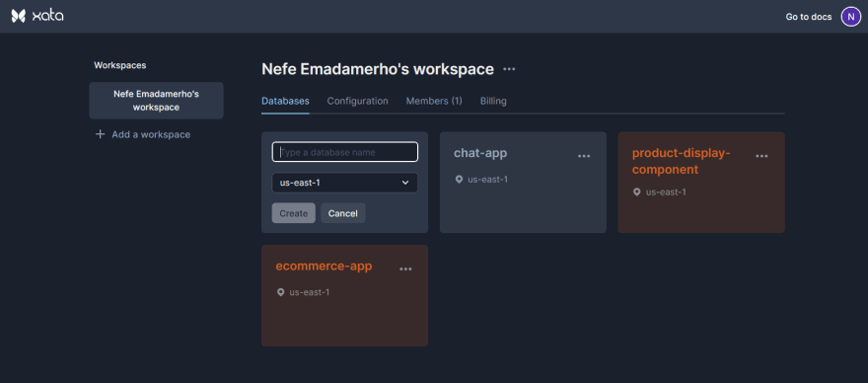Screen dimensions: 868x383
Task: Click Add a workspace label
Action: coord(151,134)
